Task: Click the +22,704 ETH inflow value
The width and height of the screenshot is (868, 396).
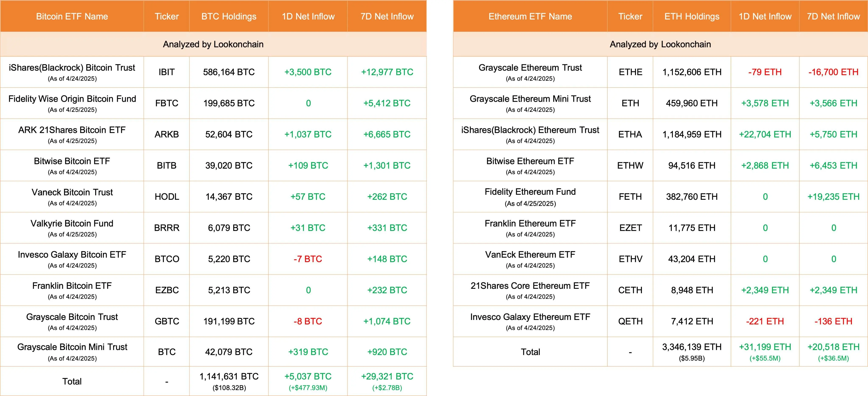Action: tap(765, 135)
